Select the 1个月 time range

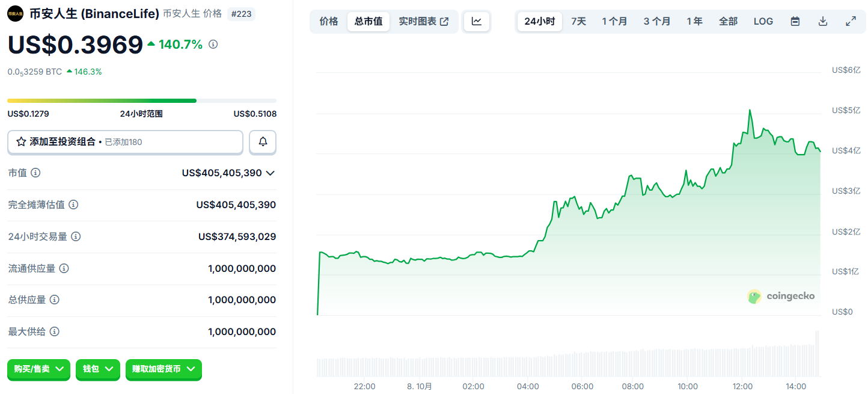point(615,22)
